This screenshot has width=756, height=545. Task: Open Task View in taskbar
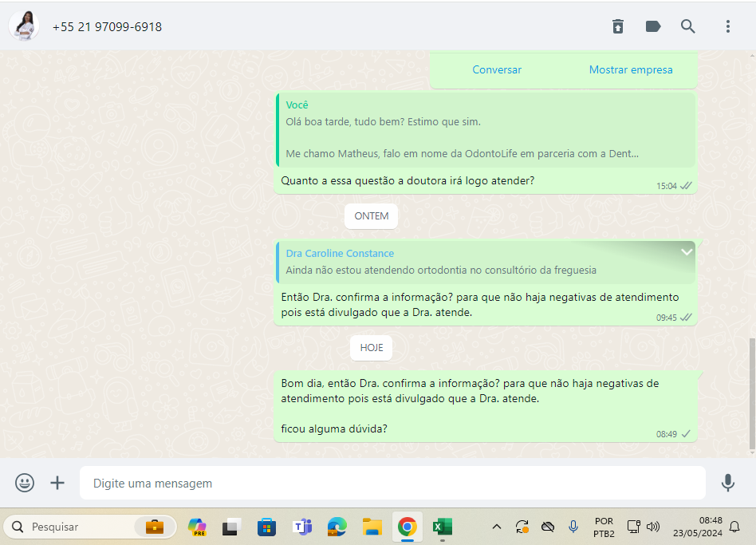tap(232, 527)
